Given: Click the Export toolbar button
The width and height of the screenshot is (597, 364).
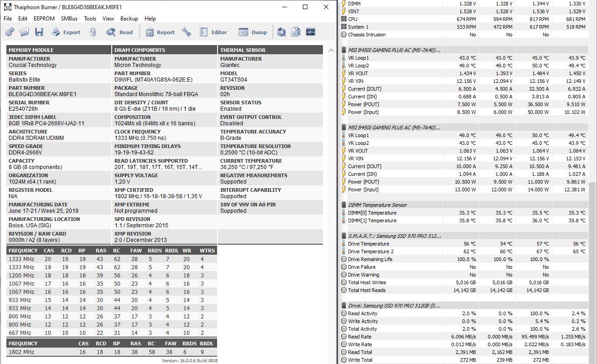Looking at the screenshot, I should pyautogui.click(x=66, y=32).
